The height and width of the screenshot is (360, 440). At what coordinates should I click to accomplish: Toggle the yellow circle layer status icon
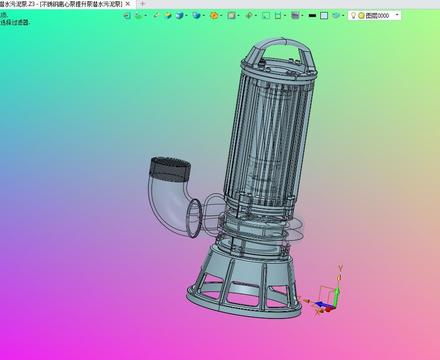[x=361, y=16]
